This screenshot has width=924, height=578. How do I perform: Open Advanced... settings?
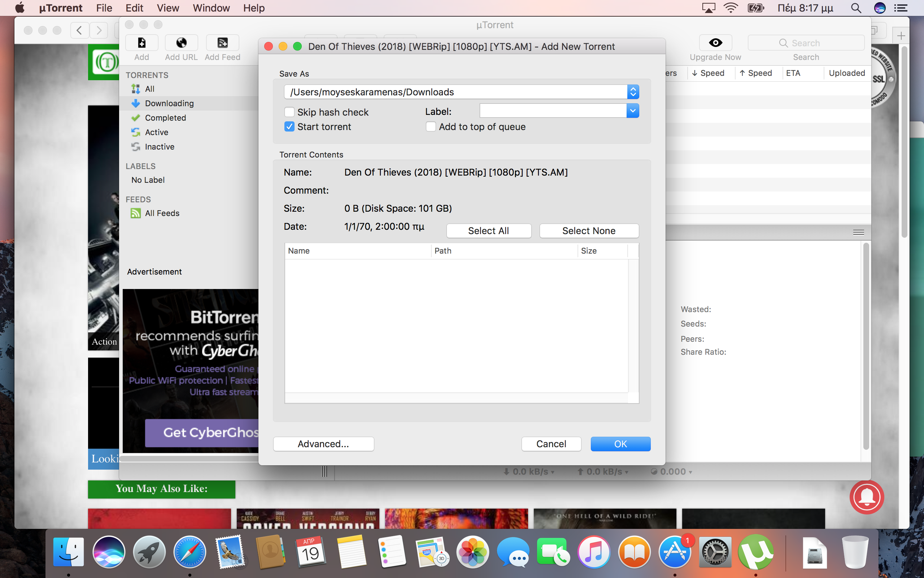[323, 444]
